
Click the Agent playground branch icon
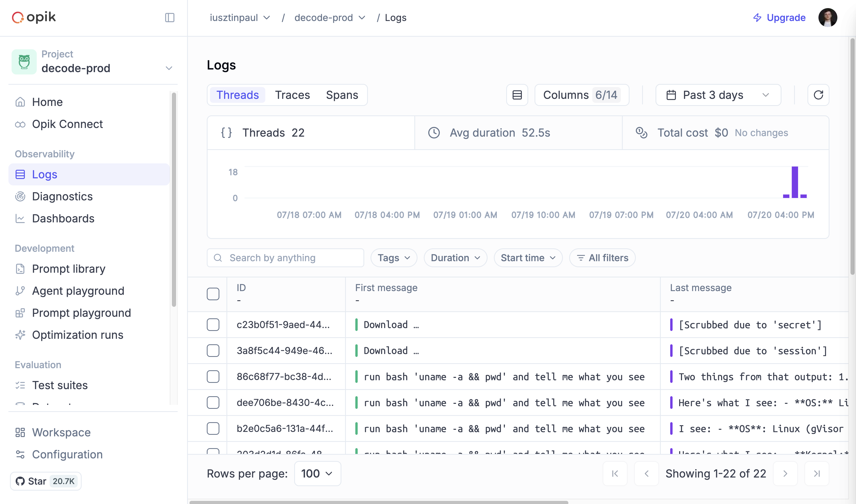click(20, 291)
